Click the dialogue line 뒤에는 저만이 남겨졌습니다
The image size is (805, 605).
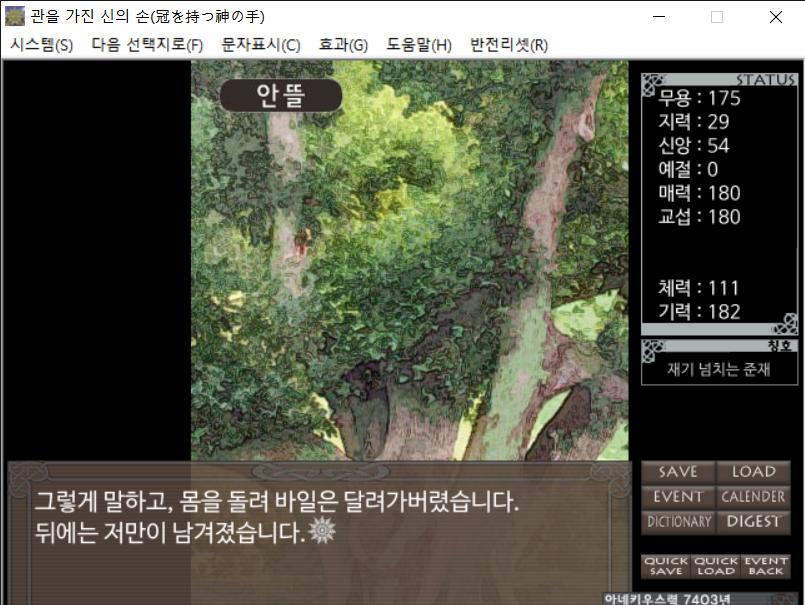tap(170, 533)
